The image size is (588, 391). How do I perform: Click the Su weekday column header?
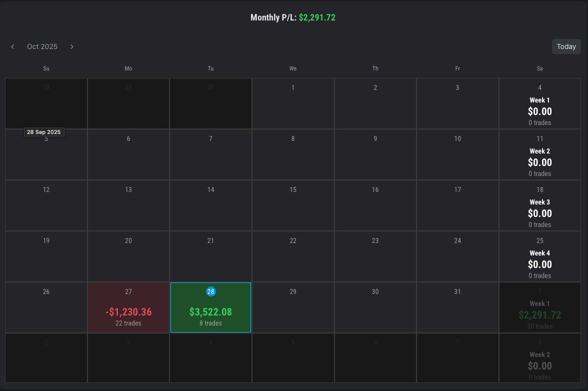(x=46, y=68)
